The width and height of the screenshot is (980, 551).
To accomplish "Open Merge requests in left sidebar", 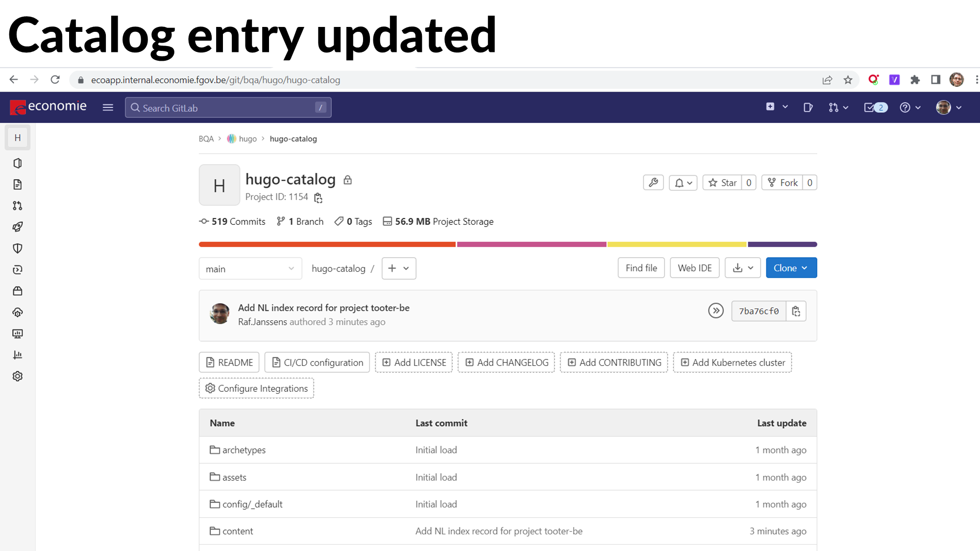I will point(18,206).
